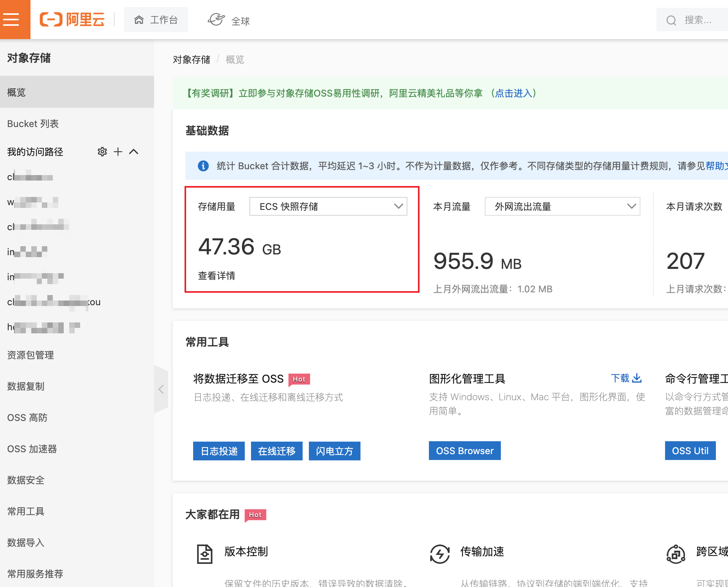This screenshot has height=587, width=728.
Task: Click 查看详情 under storage usage
Action: click(x=217, y=276)
